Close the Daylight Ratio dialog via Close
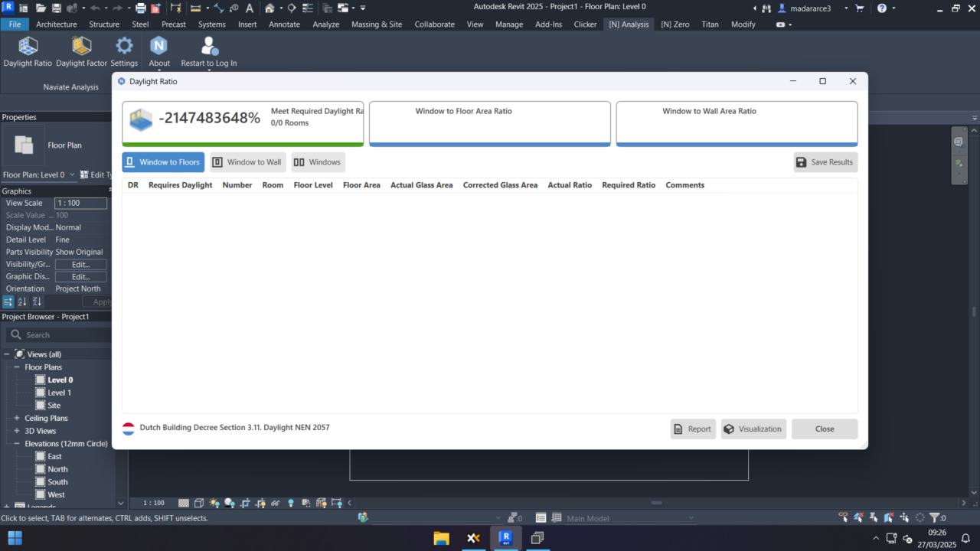 coord(824,429)
